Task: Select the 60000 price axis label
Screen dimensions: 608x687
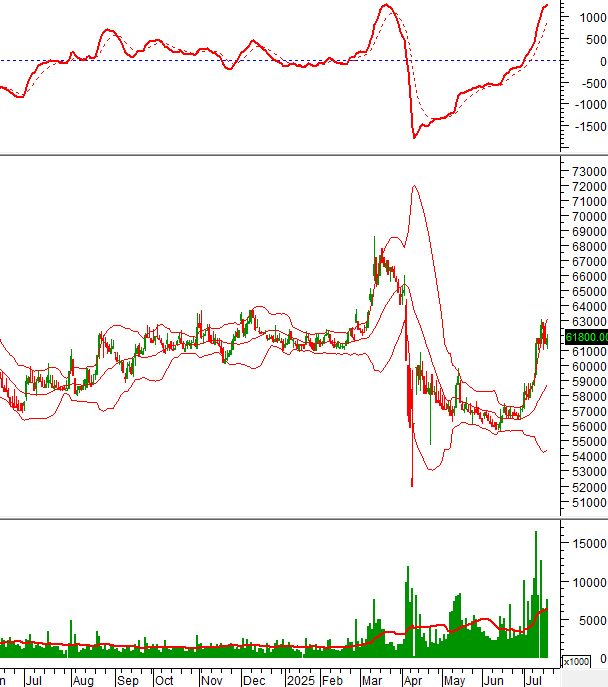Action: point(589,366)
